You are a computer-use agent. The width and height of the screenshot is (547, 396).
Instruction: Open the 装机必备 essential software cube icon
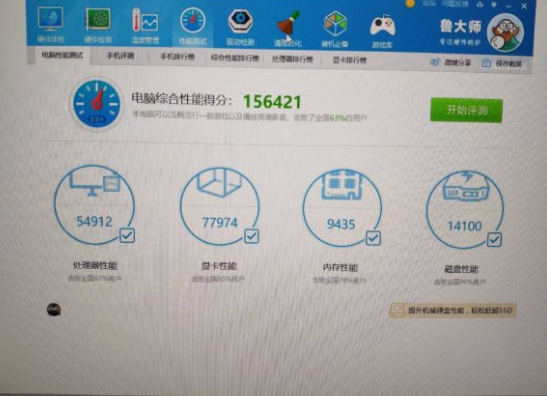[335, 24]
